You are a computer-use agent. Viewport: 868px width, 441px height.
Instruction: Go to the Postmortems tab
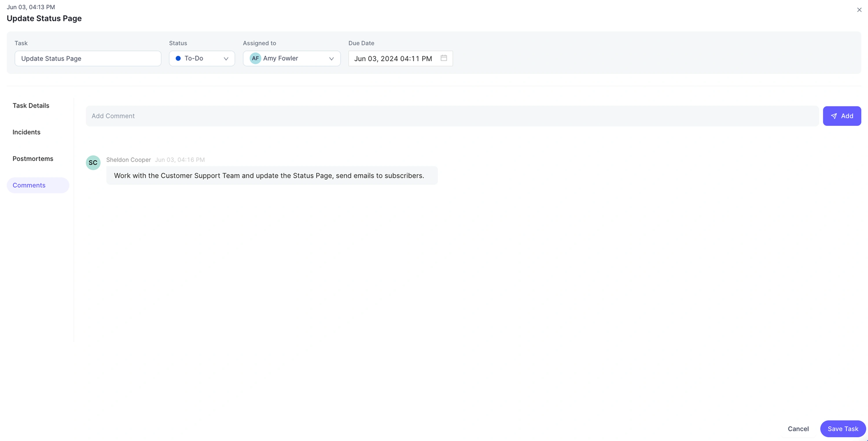click(33, 159)
